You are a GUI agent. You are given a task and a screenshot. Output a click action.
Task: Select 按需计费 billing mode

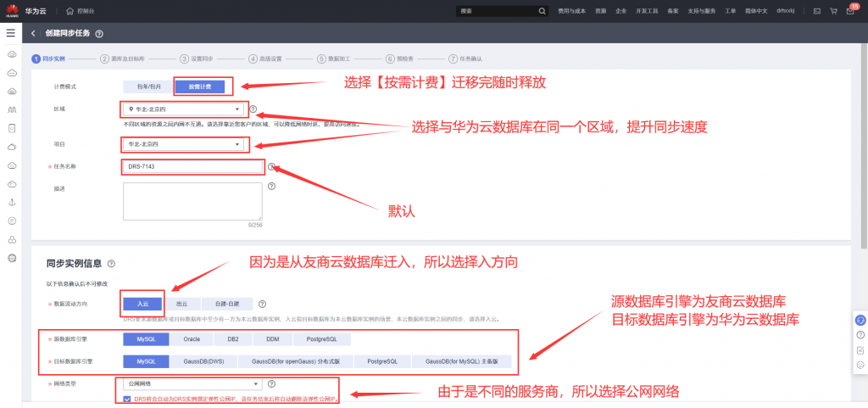(x=200, y=87)
